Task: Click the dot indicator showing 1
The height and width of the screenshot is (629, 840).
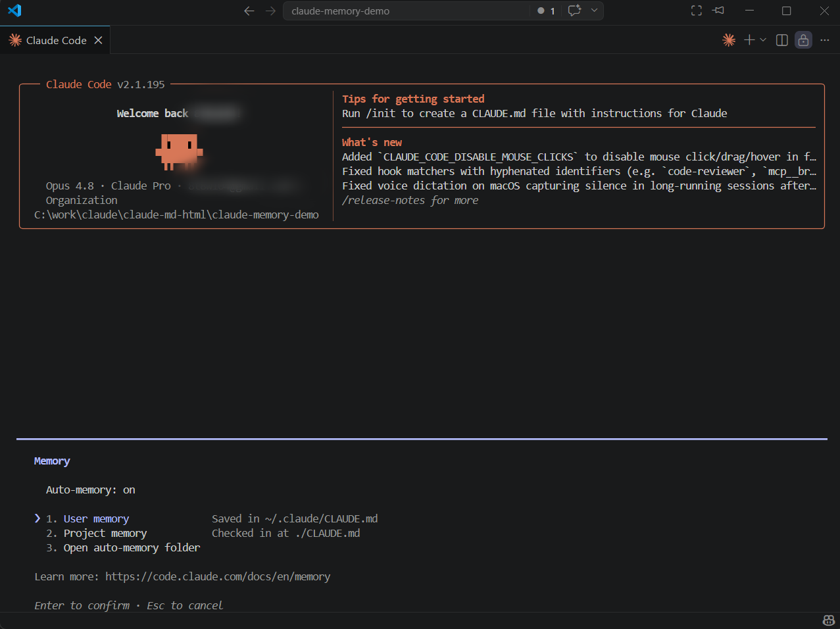Action: pyautogui.click(x=546, y=11)
